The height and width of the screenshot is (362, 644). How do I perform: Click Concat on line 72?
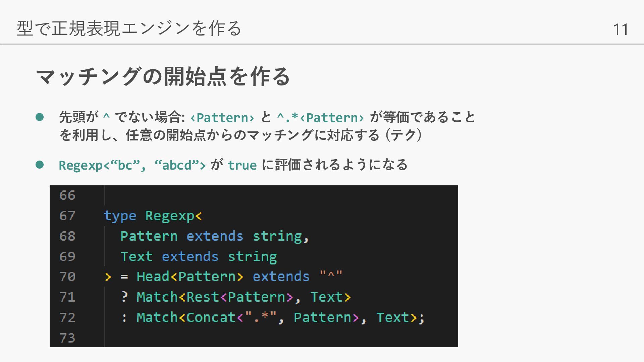(211, 318)
